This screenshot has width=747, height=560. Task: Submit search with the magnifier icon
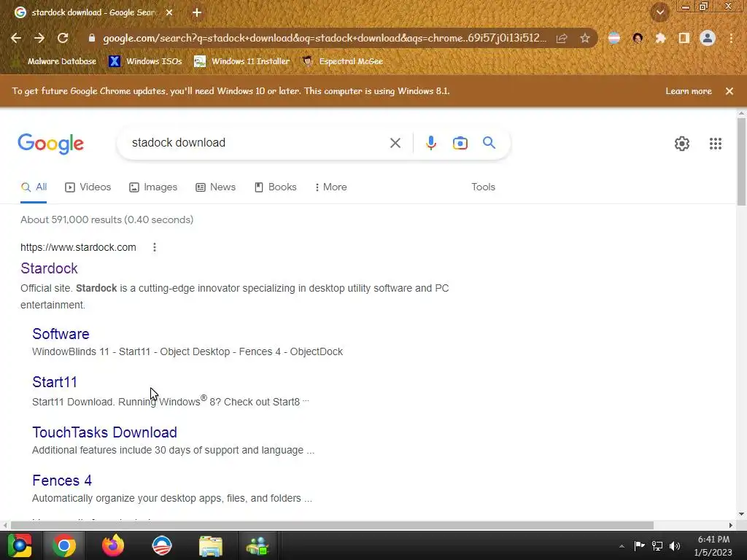coord(489,142)
